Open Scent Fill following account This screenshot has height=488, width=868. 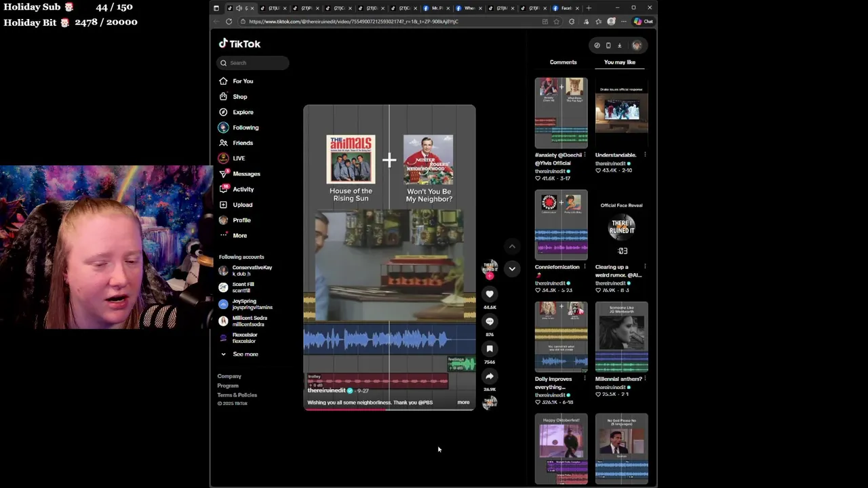237,287
